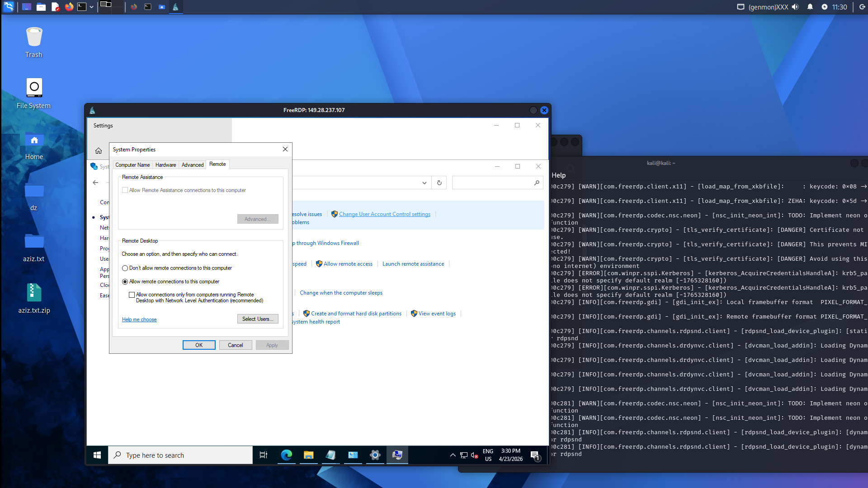Click the ENG US language indicator
The height and width of the screenshot is (488, 868).
(488, 455)
